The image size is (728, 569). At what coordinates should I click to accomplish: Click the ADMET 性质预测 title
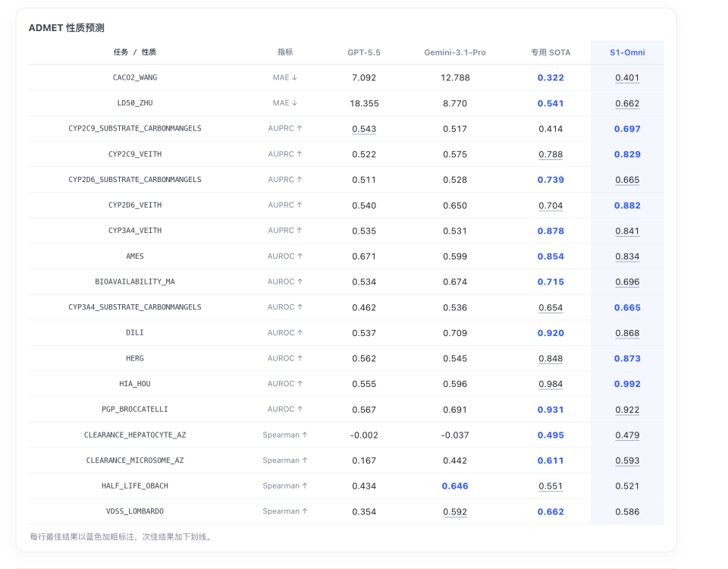(67, 28)
